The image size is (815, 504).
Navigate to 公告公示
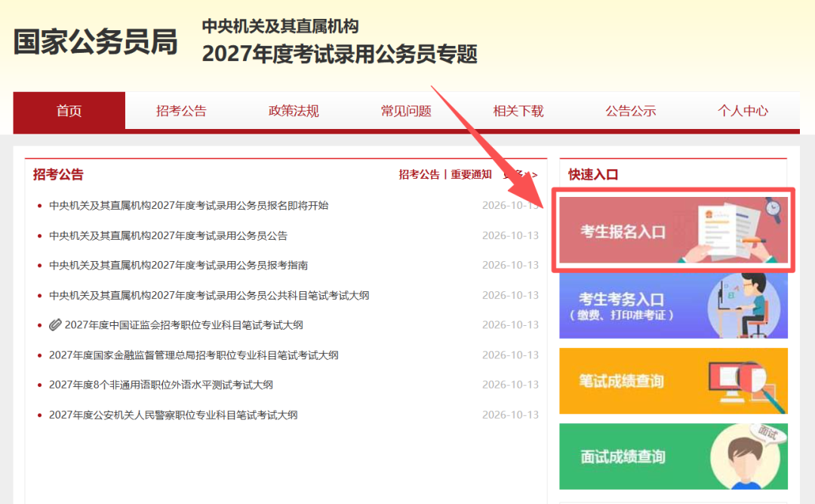click(x=630, y=111)
